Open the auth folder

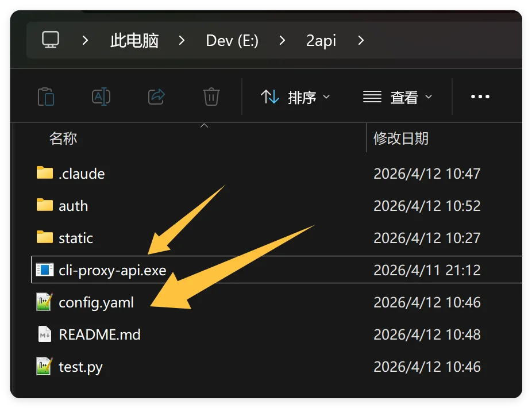point(74,205)
